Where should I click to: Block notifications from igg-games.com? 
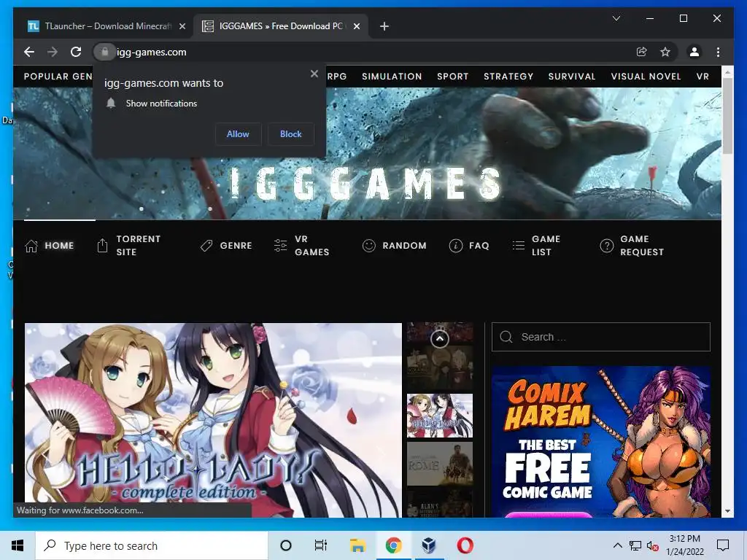pyautogui.click(x=290, y=134)
